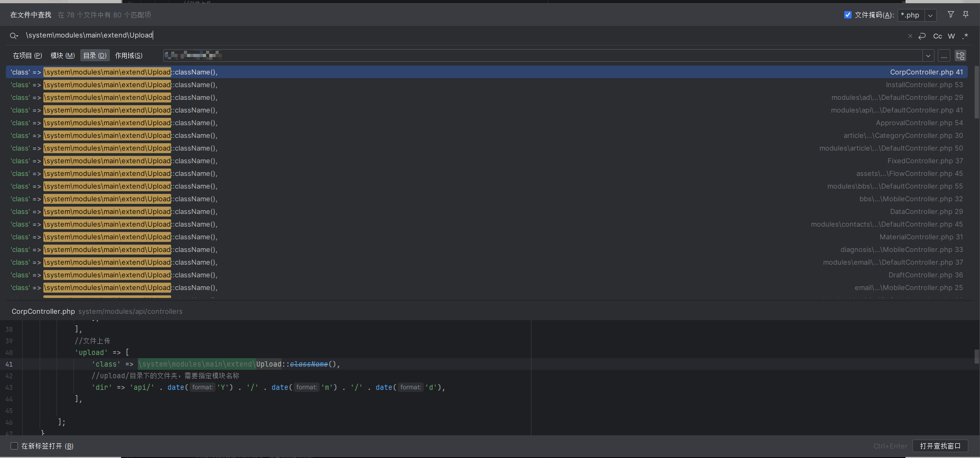Toggle recursive directory search icon
Viewport: 980px width, 458px height.
coord(960,55)
